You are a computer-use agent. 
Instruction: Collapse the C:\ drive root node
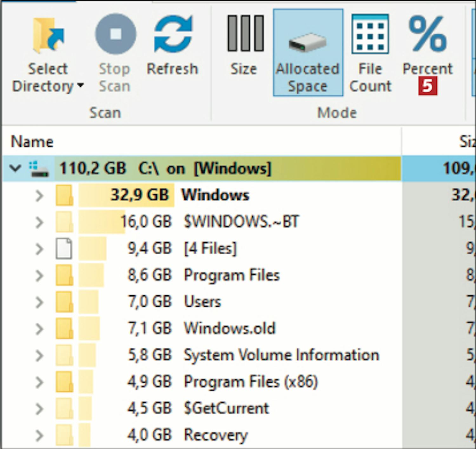15,168
